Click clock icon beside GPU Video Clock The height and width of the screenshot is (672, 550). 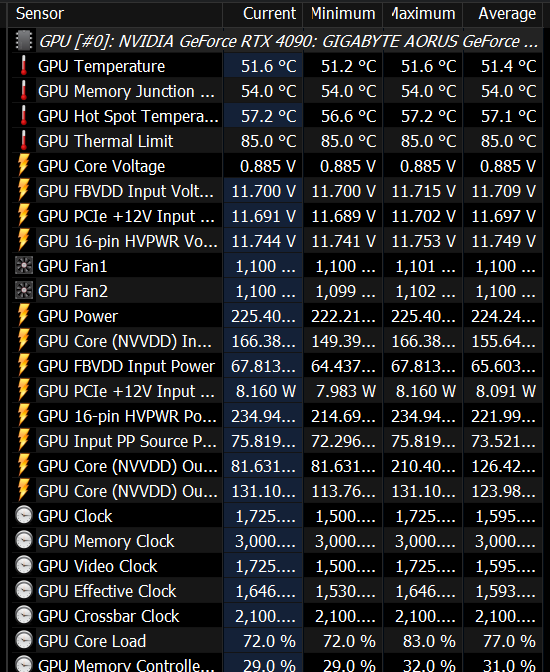point(24,566)
